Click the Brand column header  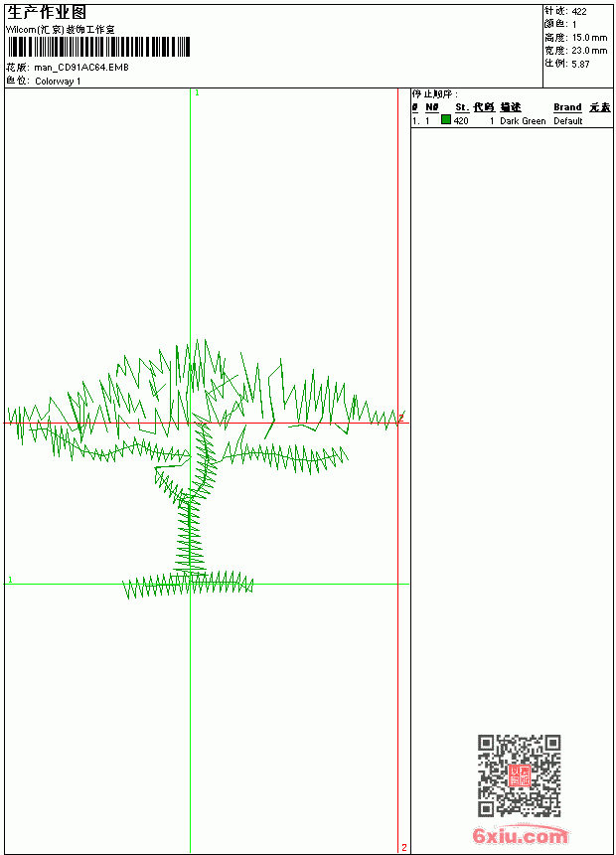point(567,107)
